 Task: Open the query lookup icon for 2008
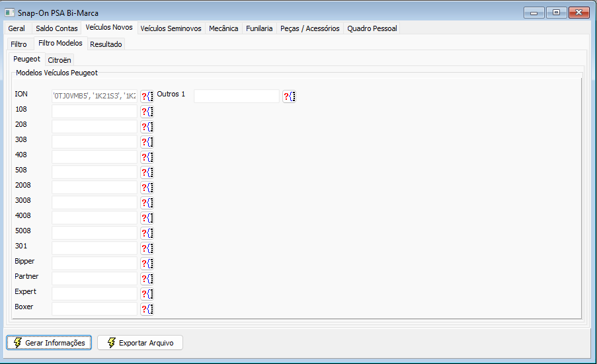pyautogui.click(x=147, y=188)
